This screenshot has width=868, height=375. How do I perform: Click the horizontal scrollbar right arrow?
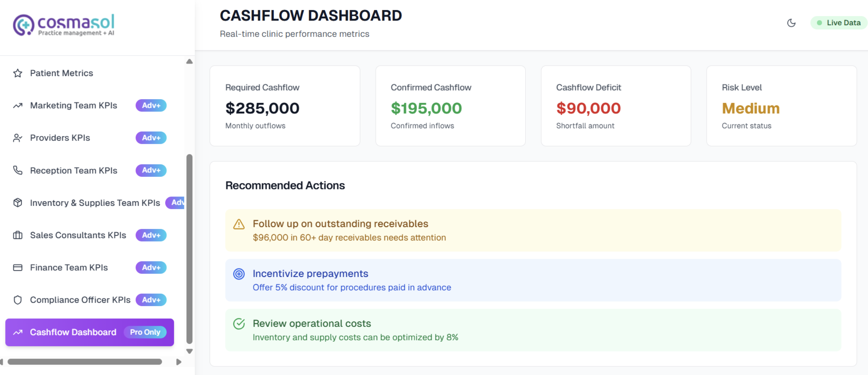[179, 362]
